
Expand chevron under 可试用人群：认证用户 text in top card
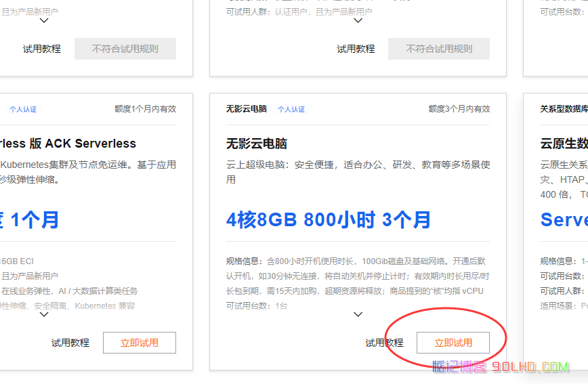click(x=358, y=20)
